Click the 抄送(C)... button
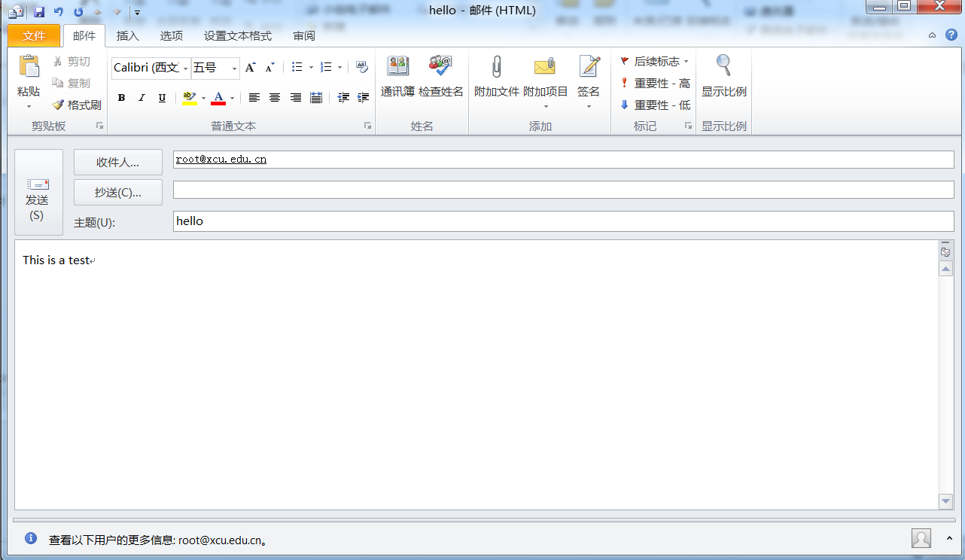Viewport: 965px width, 560px height. [x=118, y=193]
